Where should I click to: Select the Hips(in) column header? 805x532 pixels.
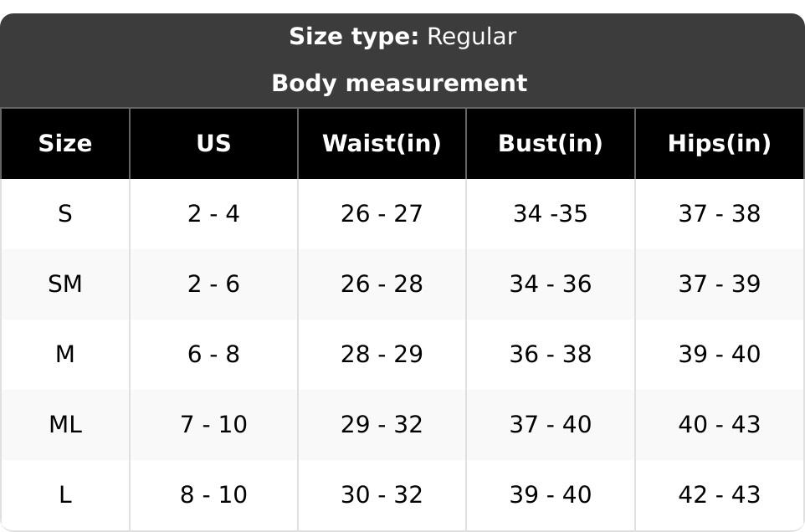(719, 144)
